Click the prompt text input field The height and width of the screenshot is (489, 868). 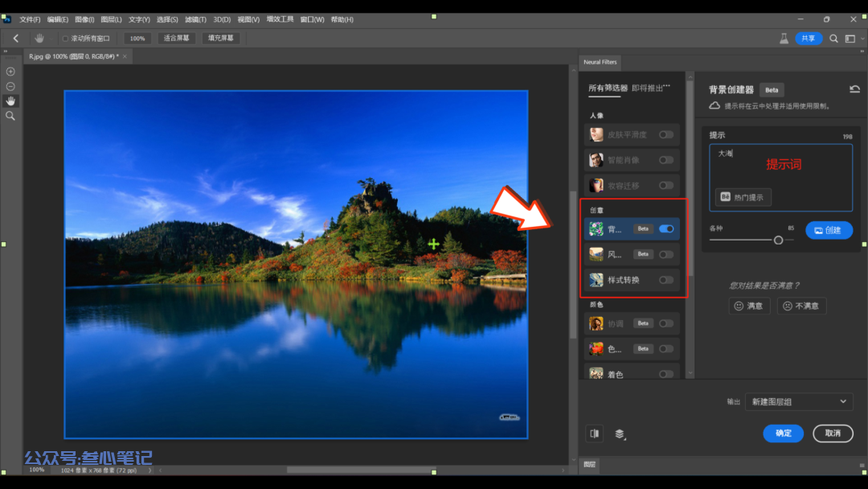[780, 178]
